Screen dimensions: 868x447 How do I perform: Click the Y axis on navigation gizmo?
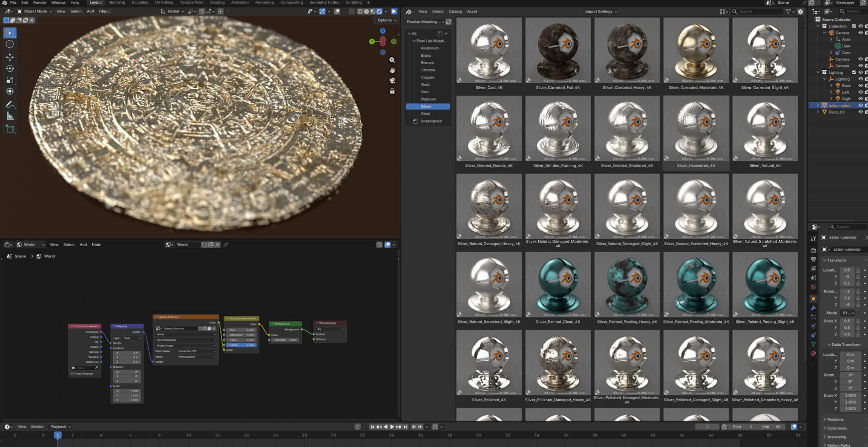coord(372,41)
